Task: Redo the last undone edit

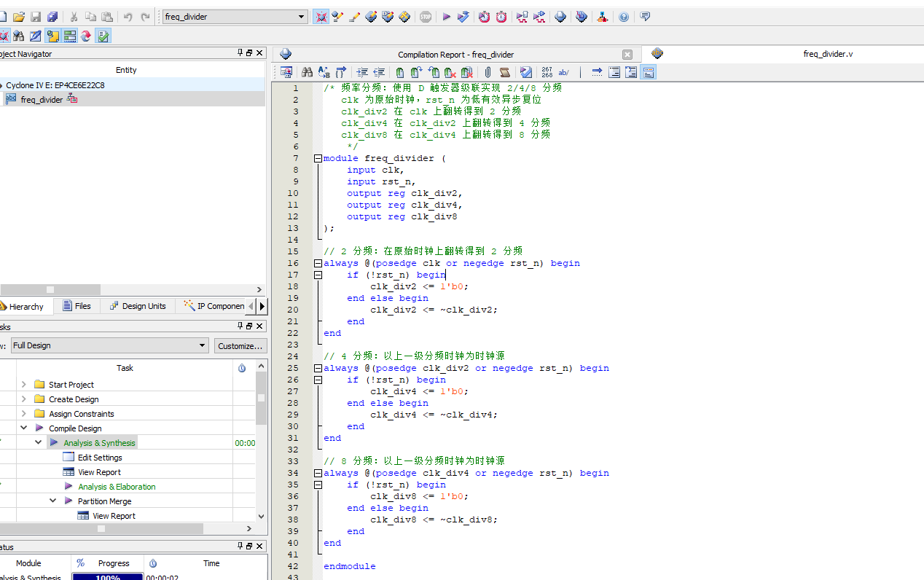Action: coord(145,17)
